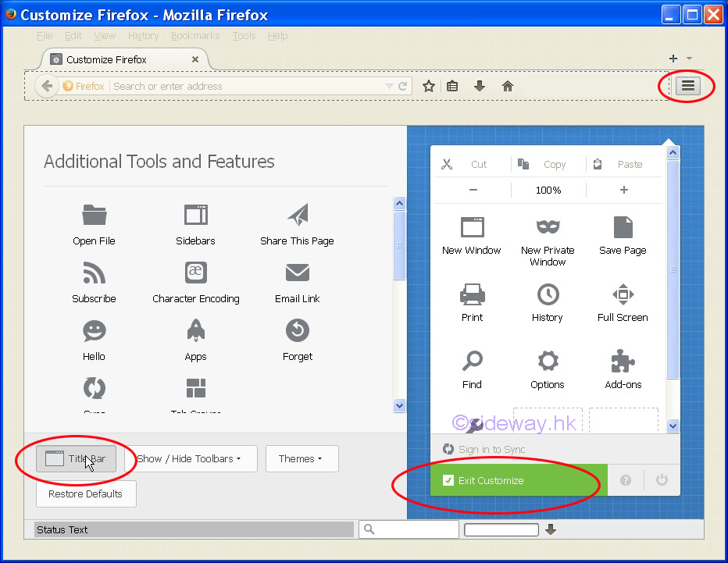728x563 pixels.
Task: Click the Exit Customize checkbox button
Action: [519, 480]
